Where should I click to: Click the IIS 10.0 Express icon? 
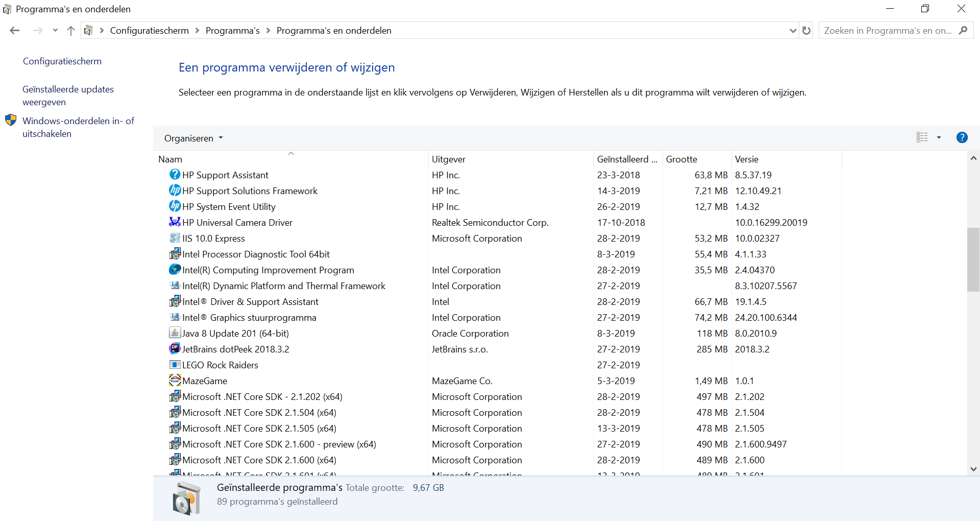click(x=175, y=238)
